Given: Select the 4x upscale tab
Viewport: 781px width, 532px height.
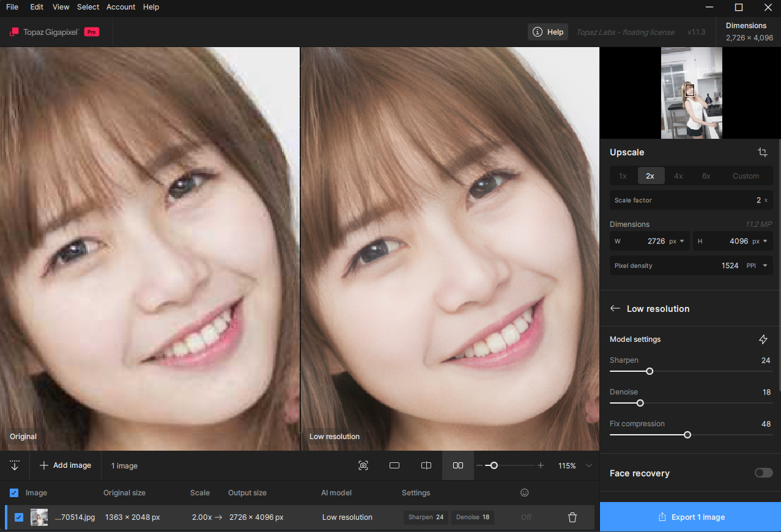Looking at the screenshot, I should coord(678,176).
